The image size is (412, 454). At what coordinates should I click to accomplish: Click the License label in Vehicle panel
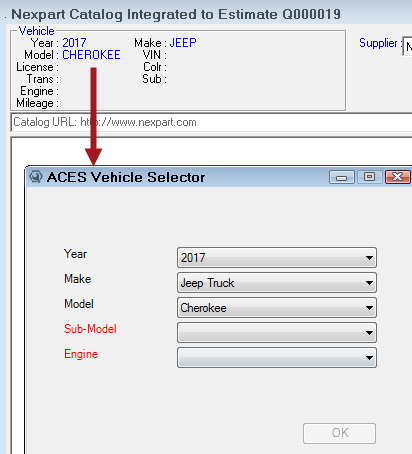tap(37, 67)
